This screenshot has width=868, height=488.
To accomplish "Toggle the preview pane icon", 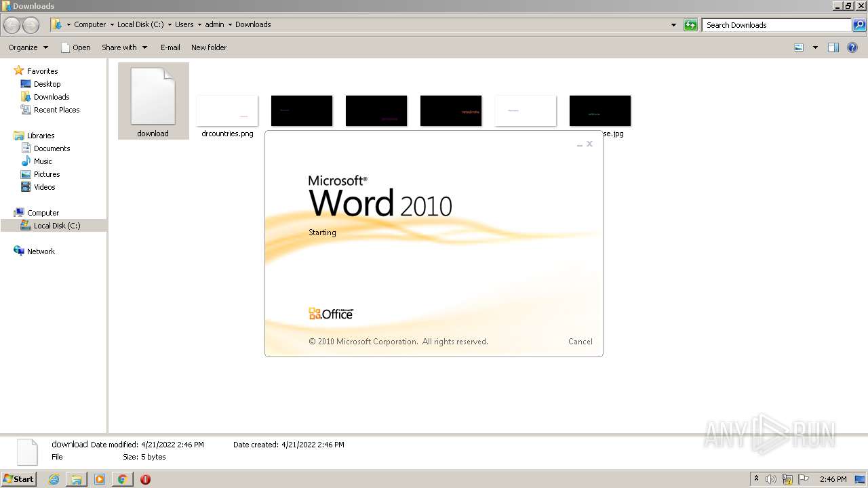I will click(833, 47).
